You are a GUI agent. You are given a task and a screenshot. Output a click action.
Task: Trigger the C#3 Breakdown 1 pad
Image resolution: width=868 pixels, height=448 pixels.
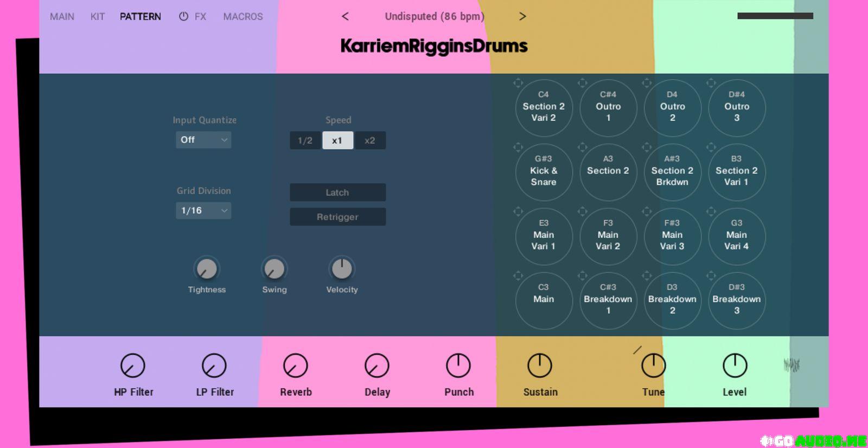[x=608, y=300]
